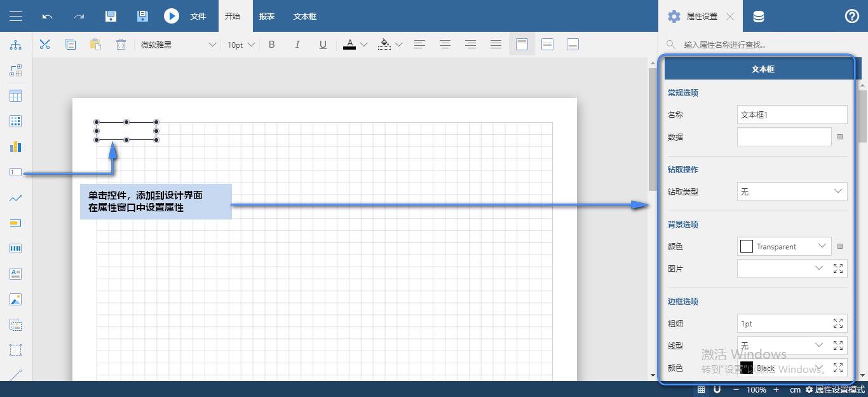Toggle snap magnet in status bar
Screen dimensions: 868x397
pyautogui.click(x=717, y=389)
